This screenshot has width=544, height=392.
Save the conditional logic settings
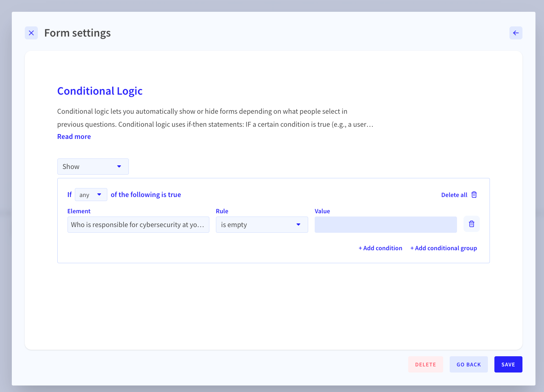(508, 364)
